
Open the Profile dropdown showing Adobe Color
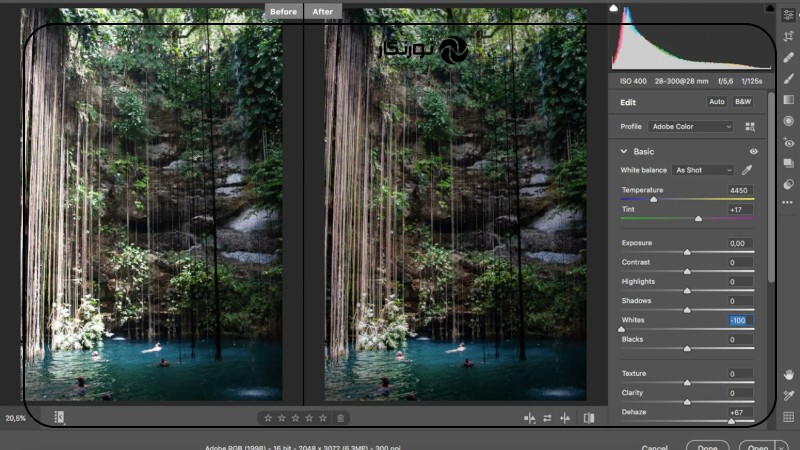[x=690, y=127]
